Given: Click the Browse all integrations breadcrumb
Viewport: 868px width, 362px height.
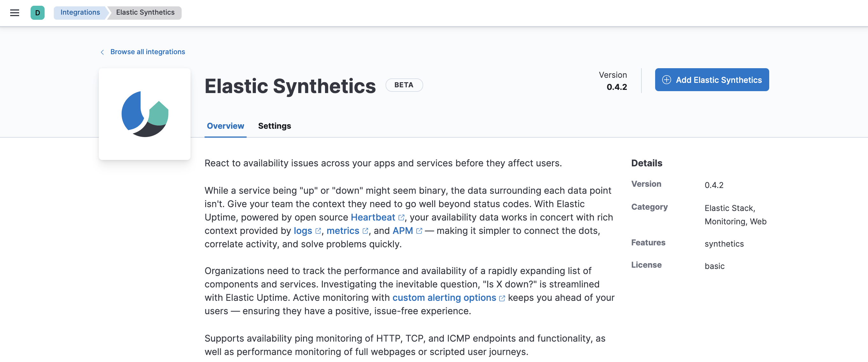Looking at the screenshot, I should [x=147, y=52].
